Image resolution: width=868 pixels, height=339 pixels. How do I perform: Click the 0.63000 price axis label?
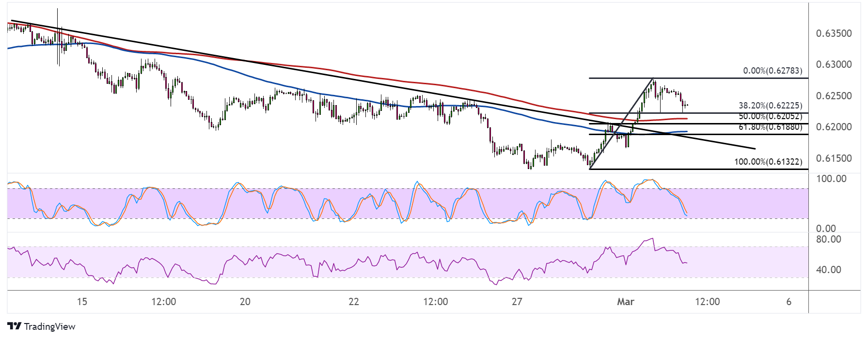pos(834,64)
